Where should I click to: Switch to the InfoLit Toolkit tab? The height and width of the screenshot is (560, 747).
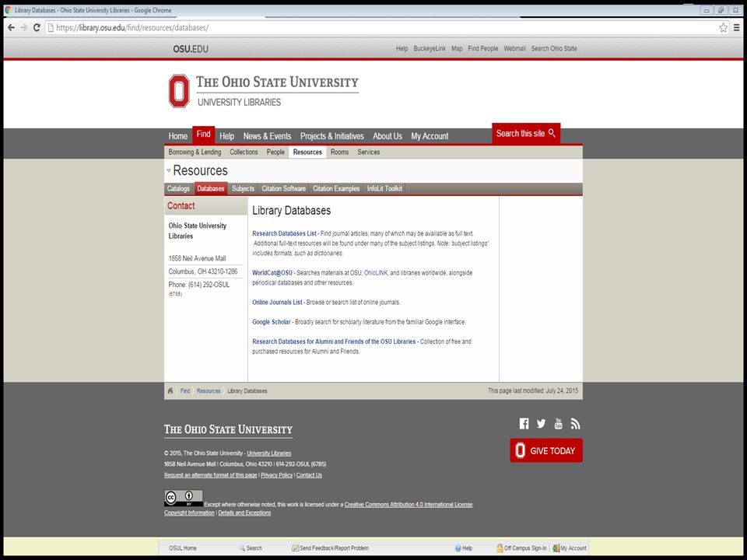384,188
